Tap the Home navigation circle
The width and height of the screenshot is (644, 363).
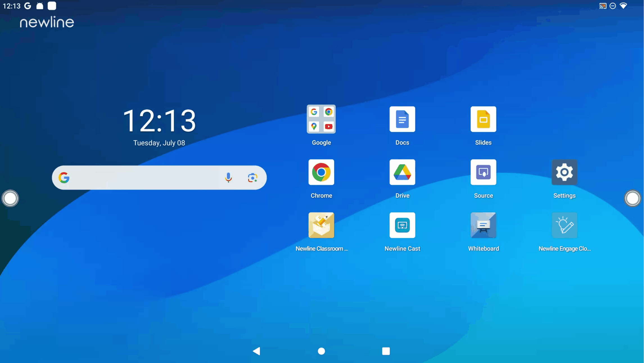[321, 351]
